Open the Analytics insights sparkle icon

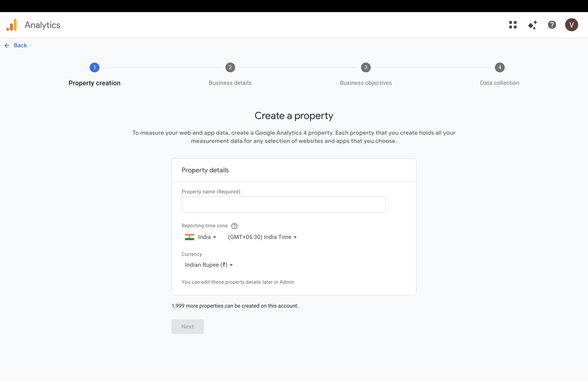(532, 25)
